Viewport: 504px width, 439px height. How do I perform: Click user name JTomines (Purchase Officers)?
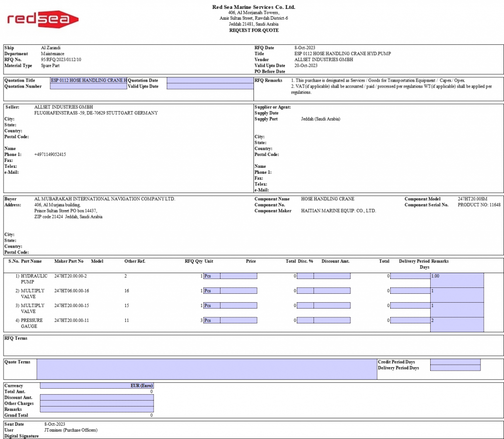pos(71,430)
